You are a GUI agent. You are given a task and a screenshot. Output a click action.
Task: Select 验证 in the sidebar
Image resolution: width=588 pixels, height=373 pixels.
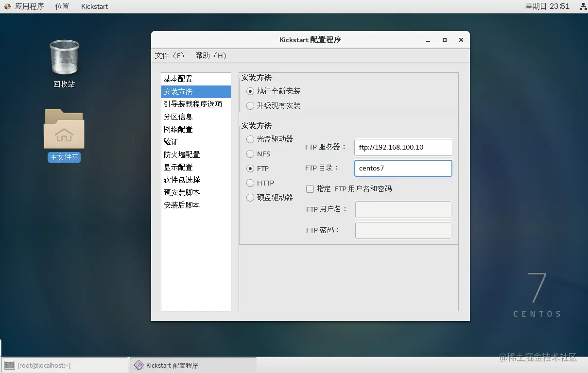coord(196,142)
